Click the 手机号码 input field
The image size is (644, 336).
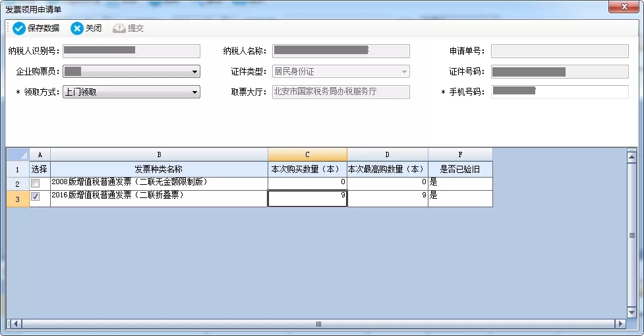coord(560,92)
